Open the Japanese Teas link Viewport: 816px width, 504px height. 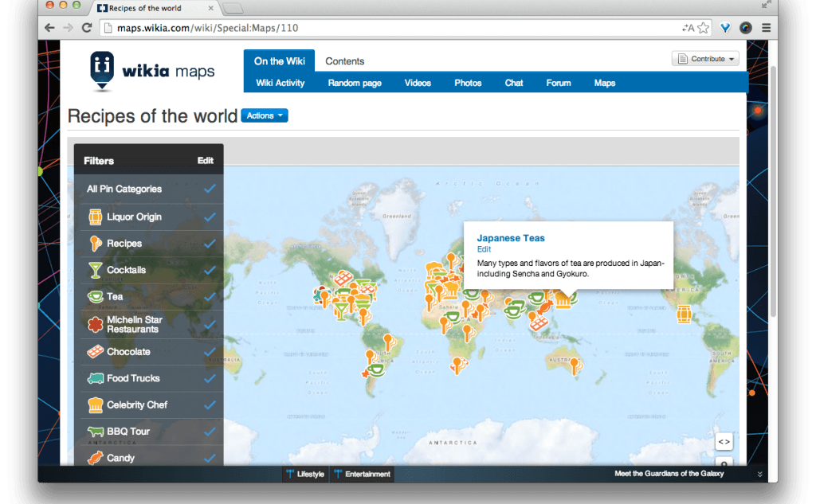pos(511,238)
